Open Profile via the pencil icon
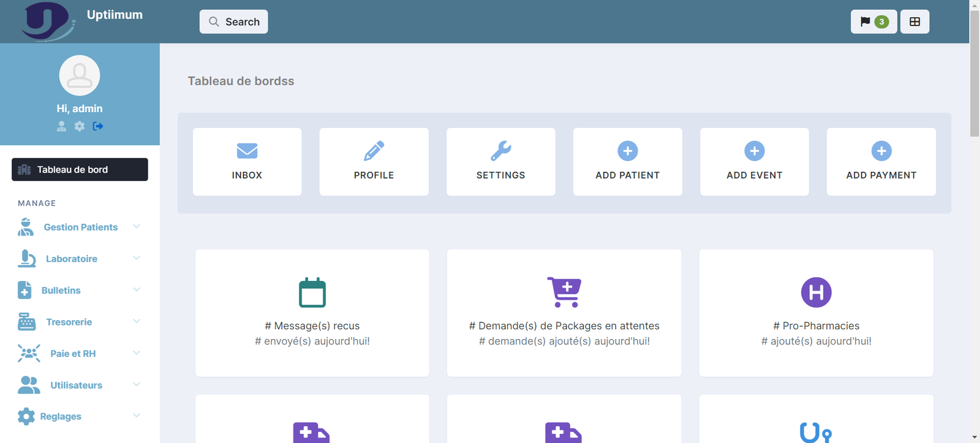 [x=374, y=151]
